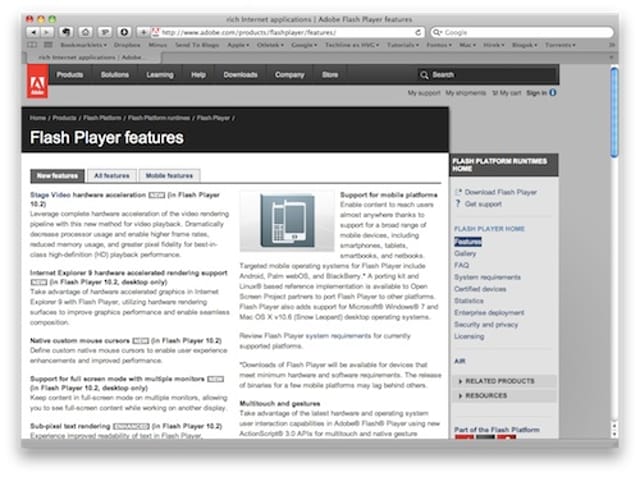Viewport: 640px width, 477px height.
Task: Click the cart icon beside My cart
Action: (x=495, y=93)
